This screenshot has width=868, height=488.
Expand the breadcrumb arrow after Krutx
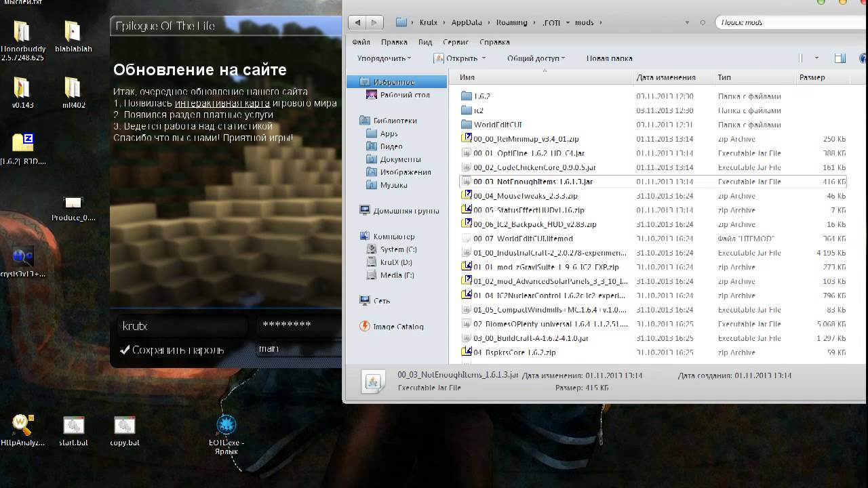pos(445,22)
